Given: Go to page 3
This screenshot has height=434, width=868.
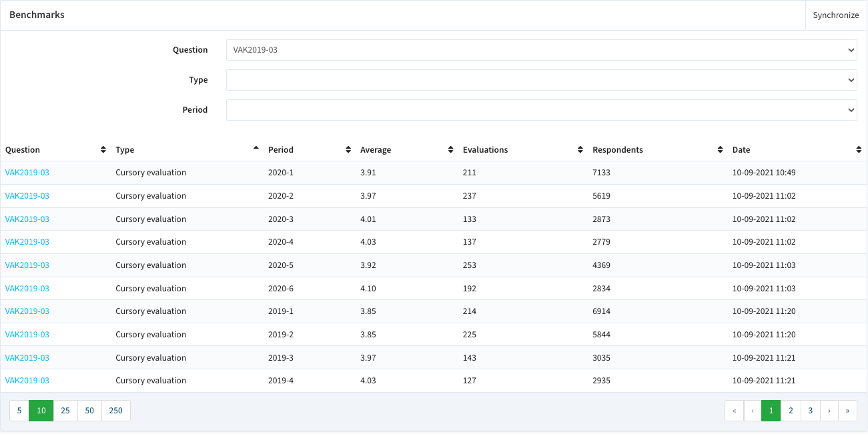Looking at the screenshot, I should 811,411.
